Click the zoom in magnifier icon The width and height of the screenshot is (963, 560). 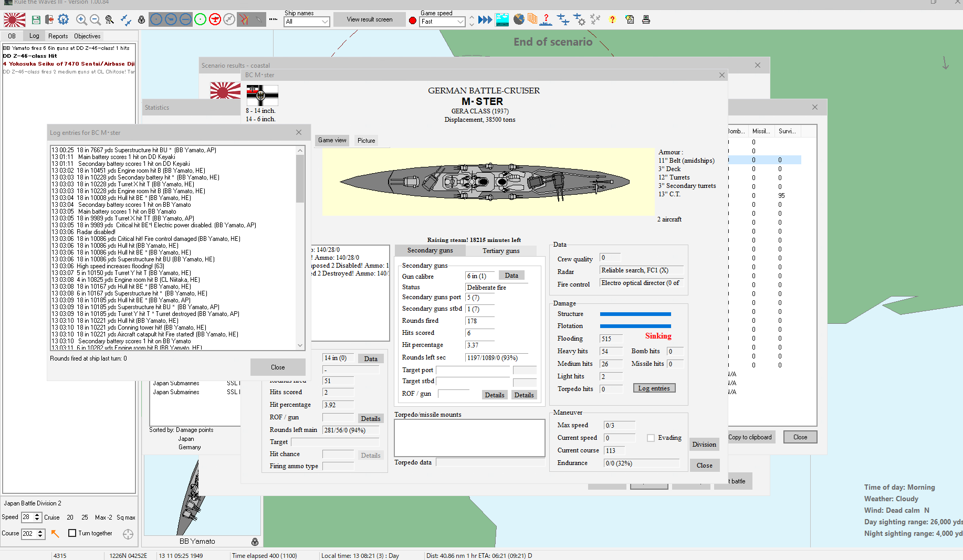tap(81, 20)
